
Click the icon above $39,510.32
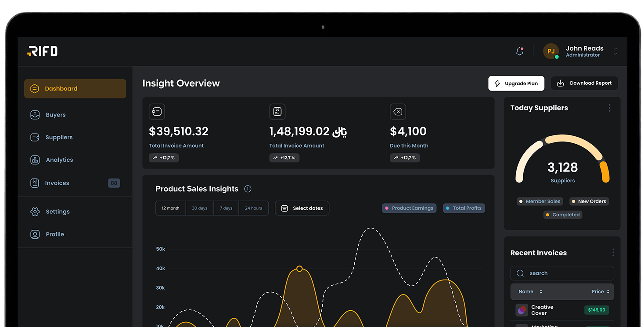pyautogui.click(x=157, y=112)
